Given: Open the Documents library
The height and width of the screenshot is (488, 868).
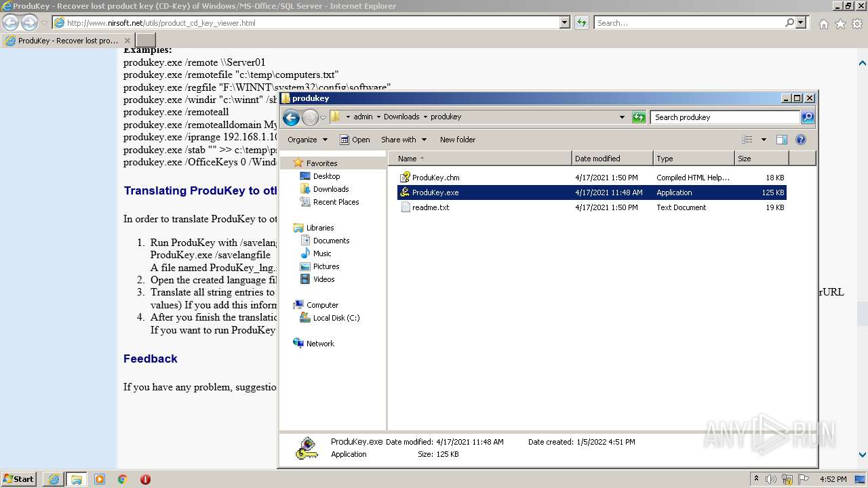Looking at the screenshot, I should click(331, 241).
